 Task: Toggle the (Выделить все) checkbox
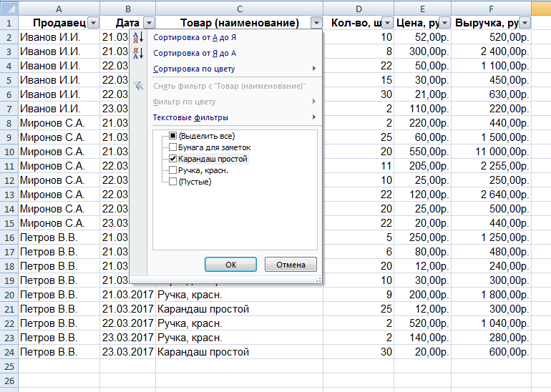click(172, 136)
